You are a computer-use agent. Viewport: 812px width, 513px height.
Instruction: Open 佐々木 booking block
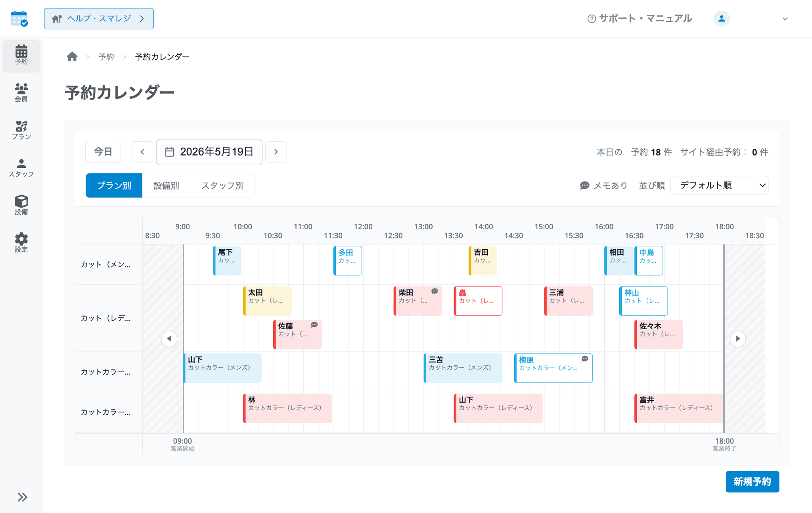pyautogui.click(x=659, y=334)
